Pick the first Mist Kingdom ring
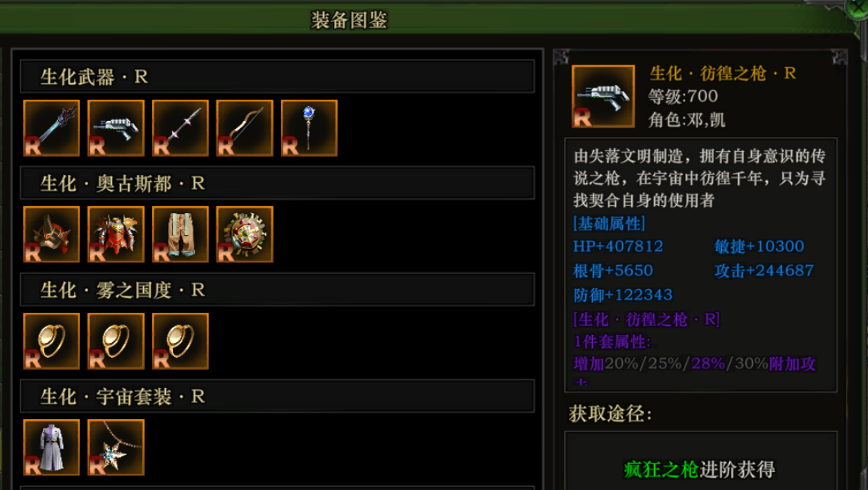This screenshot has height=490, width=868. (x=51, y=341)
